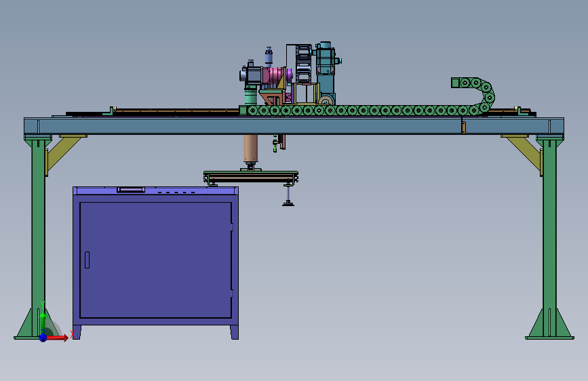
Task: Select the long blue-gray gantry beam
Action: click(x=294, y=126)
